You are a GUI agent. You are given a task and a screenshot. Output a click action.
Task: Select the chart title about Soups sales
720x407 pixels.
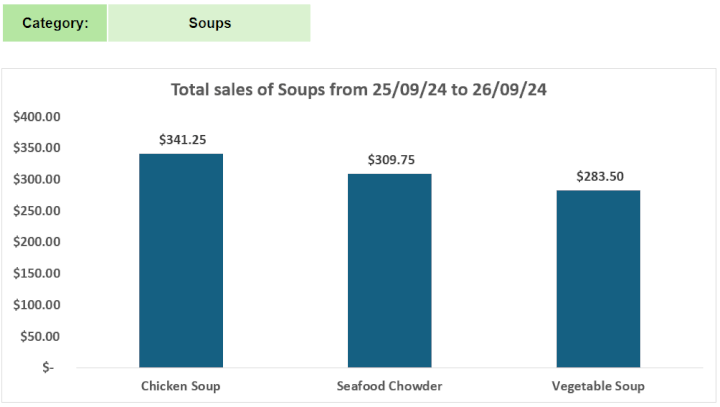(x=359, y=89)
